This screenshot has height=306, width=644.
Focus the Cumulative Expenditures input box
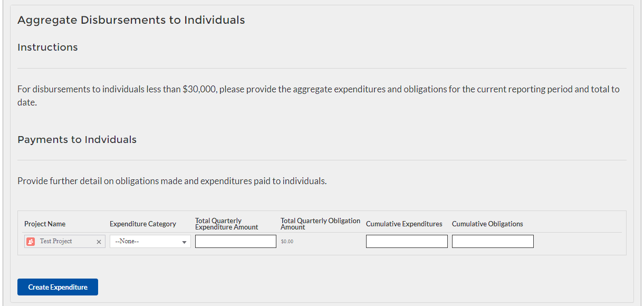(406, 241)
